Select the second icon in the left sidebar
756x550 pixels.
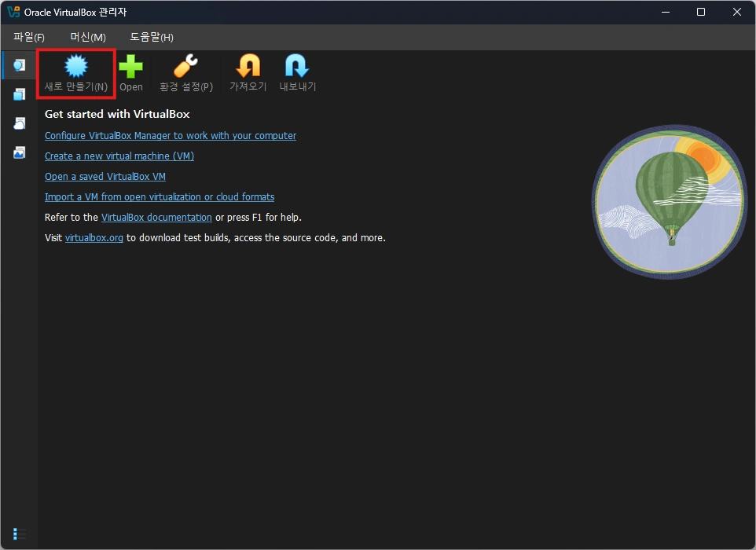20,94
